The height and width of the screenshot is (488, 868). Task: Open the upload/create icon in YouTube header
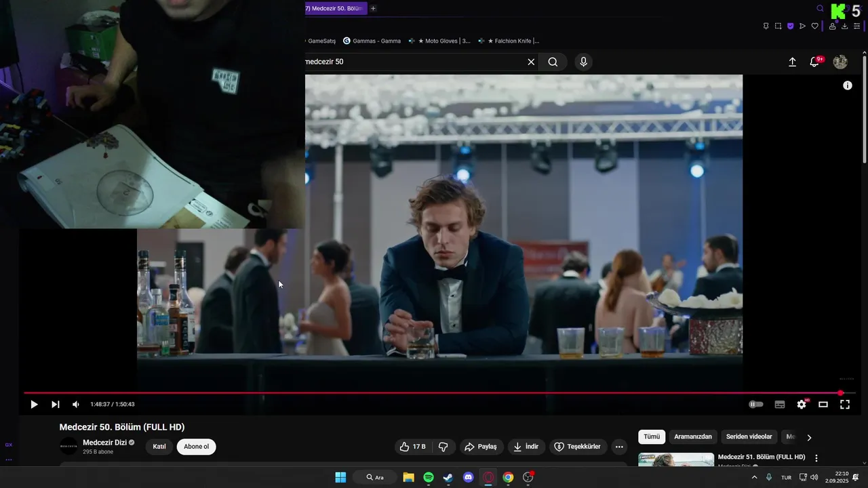point(792,62)
